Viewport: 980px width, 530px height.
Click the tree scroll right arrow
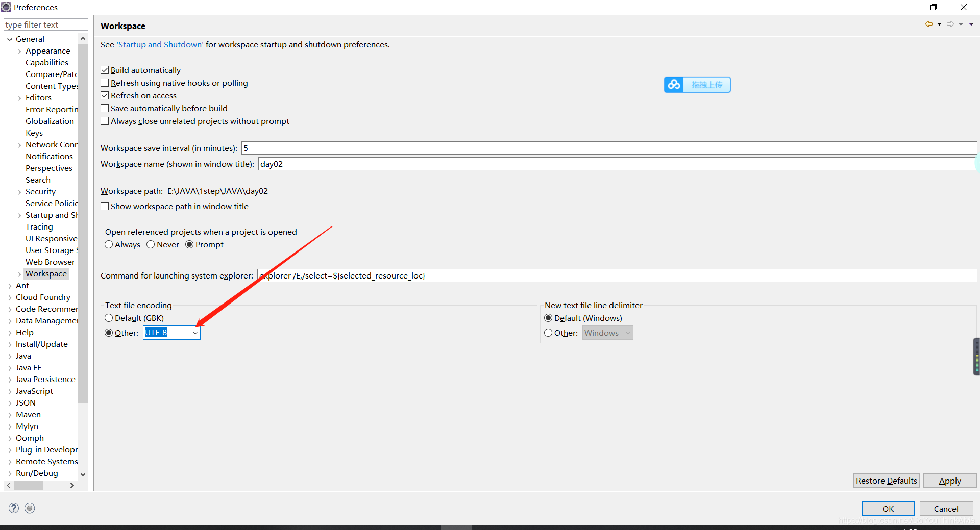click(72, 485)
